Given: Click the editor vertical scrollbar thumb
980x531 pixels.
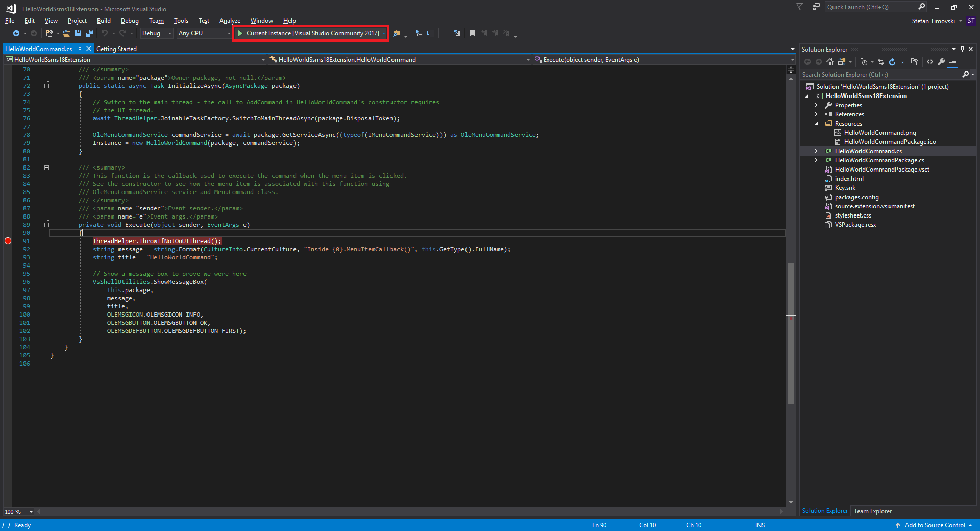Looking at the screenshot, I should 791,333.
